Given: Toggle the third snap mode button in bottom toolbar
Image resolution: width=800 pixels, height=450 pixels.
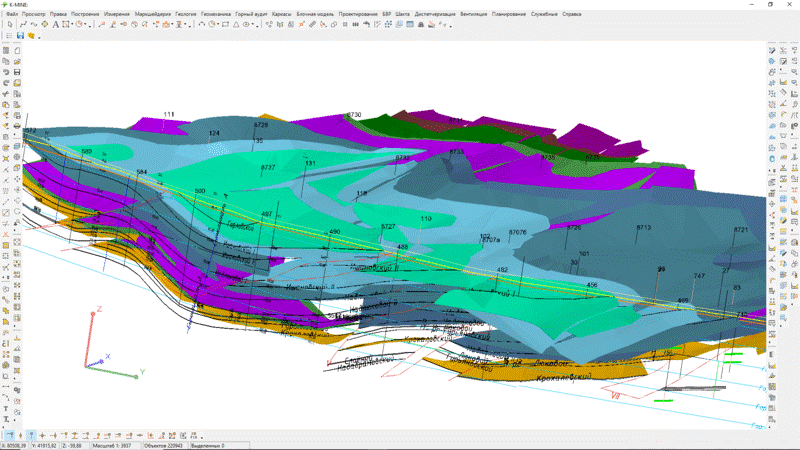Looking at the screenshot, I should click(31, 436).
